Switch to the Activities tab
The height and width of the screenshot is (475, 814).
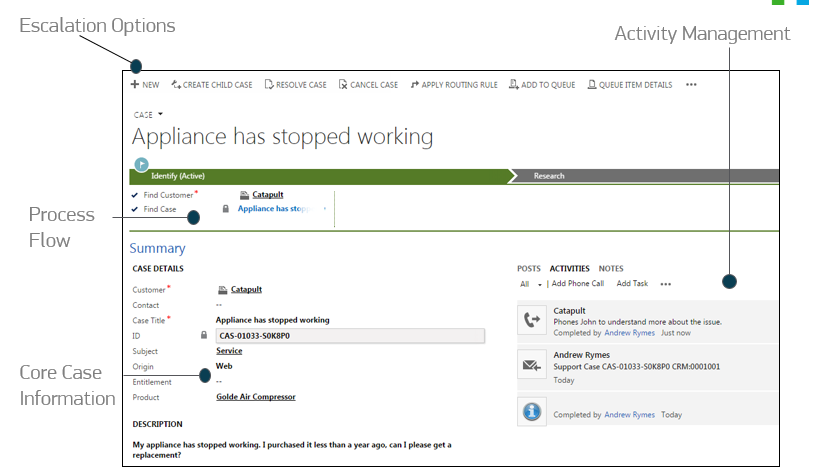569,268
